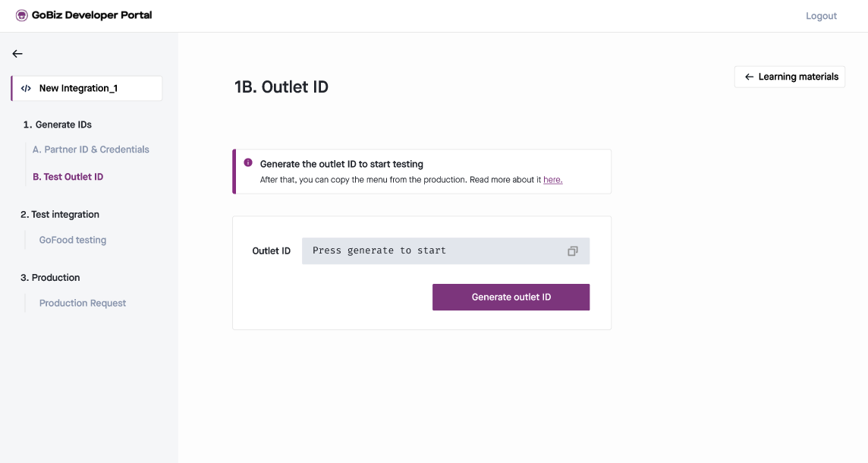
Task: Open Learning materials panel
Action: click(790, 77)
